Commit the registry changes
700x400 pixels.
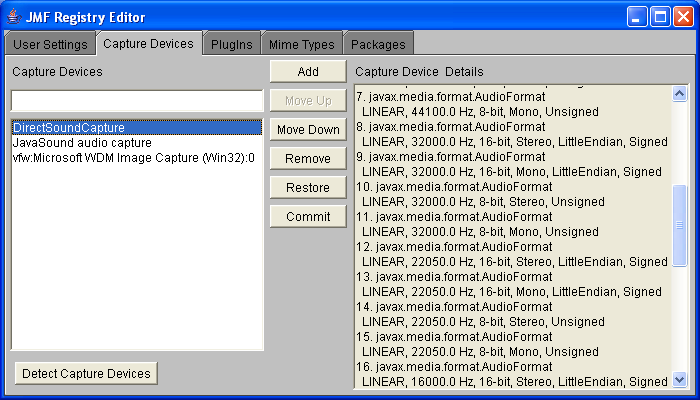pyautogui.click(x=308, y=217)
